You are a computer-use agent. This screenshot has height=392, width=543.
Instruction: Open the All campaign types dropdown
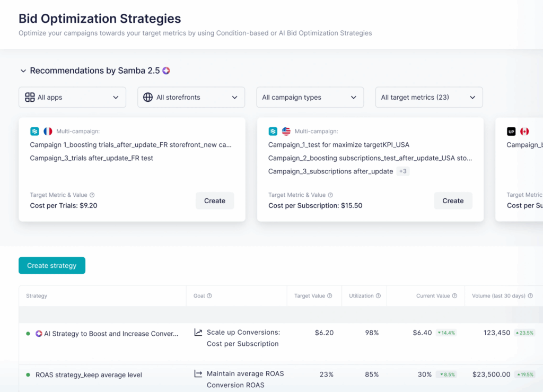tap(310, 97)
